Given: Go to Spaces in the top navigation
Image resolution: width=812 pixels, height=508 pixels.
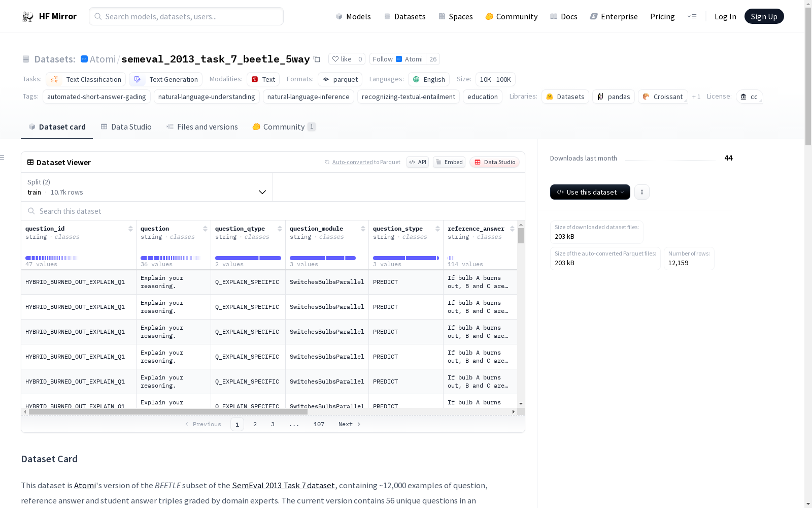Looking at the screenshot, I should (x=456, y=16).
